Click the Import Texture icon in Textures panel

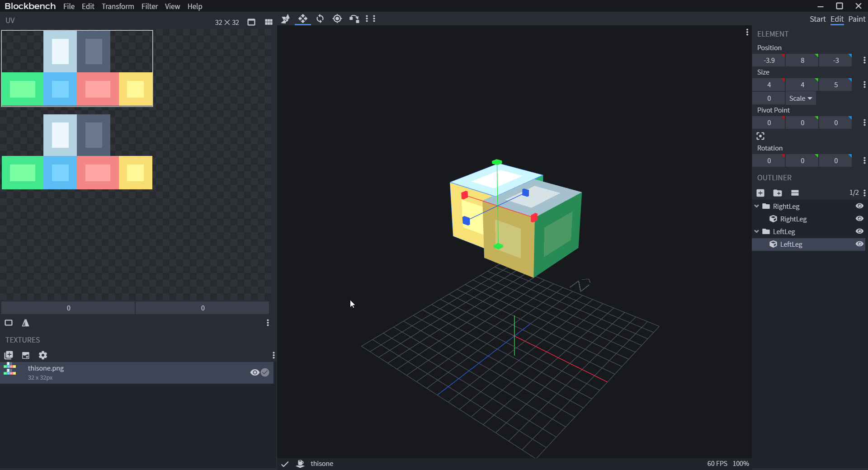(x=25, y=355)
